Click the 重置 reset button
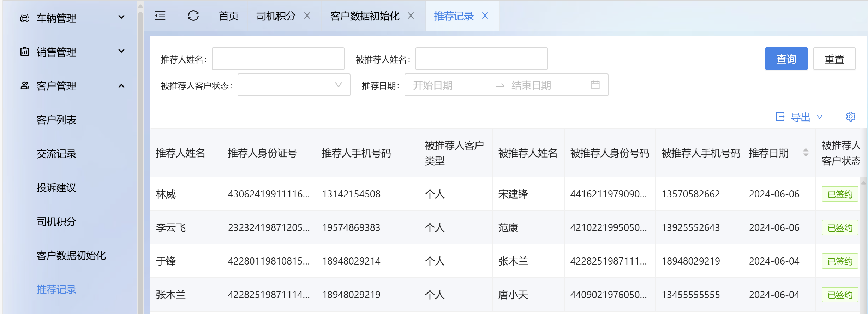The width and height of the screenshot is (868, 314). (x=834, y=59)
